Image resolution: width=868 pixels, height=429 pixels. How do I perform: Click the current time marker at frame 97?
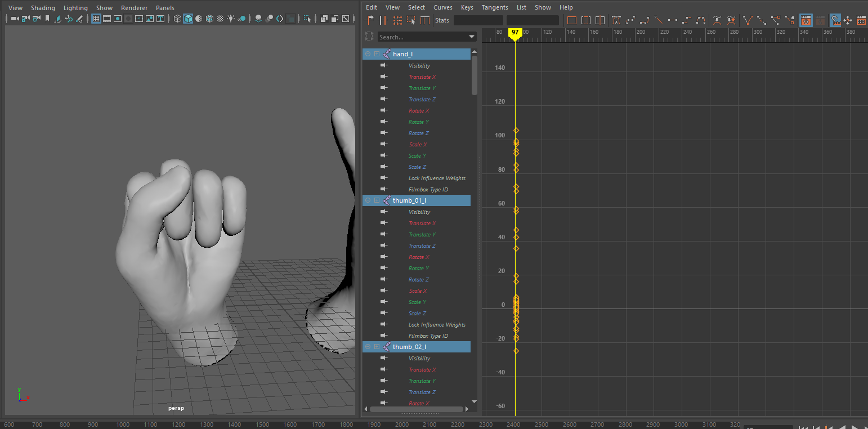[x=515, y=33]
